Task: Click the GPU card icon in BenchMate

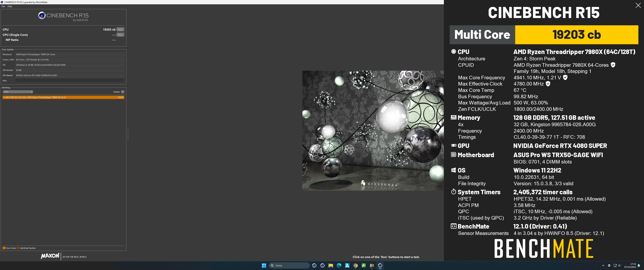Action: [453, 145]
